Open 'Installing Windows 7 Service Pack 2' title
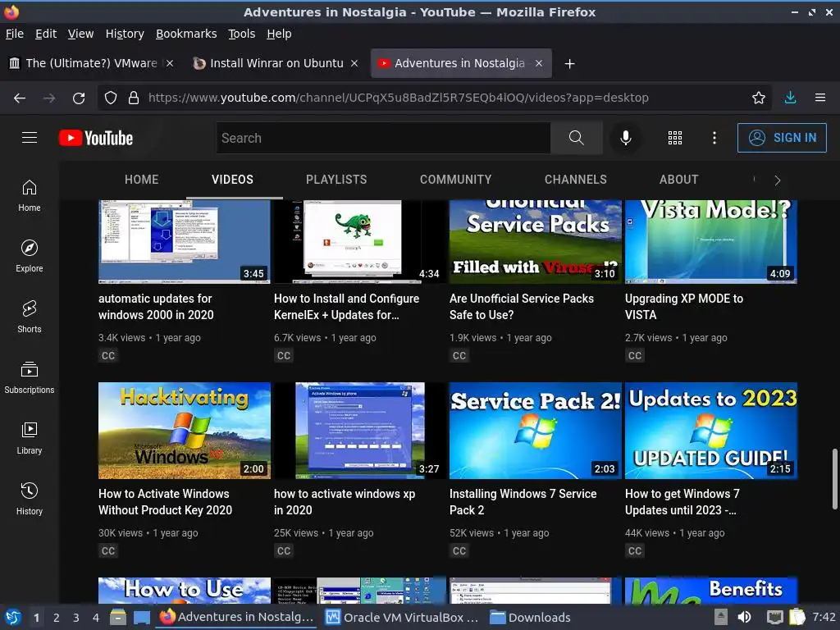This screenshot has width=840, height=630. pyautogui.click(x=523, y=501)
